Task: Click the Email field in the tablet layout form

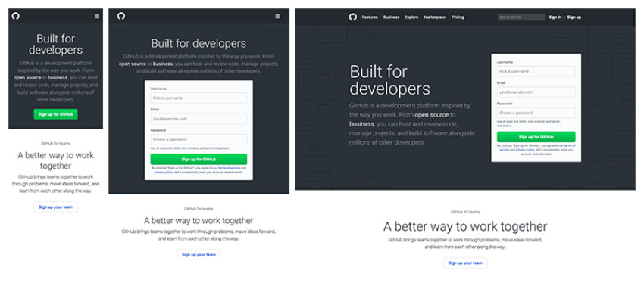Action: (199, 119)
